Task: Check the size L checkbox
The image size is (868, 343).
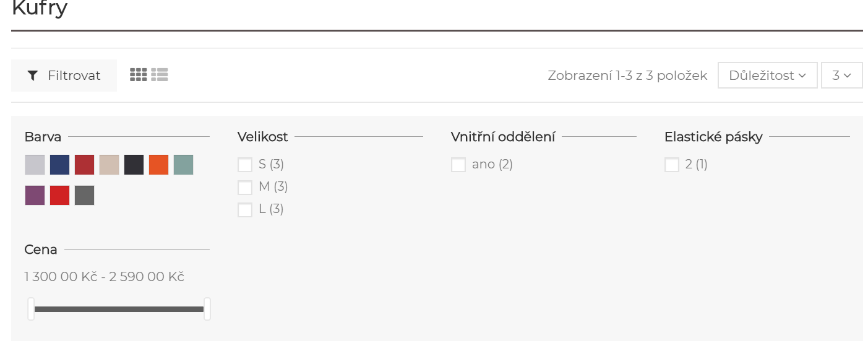Action: tap(245, 209)
